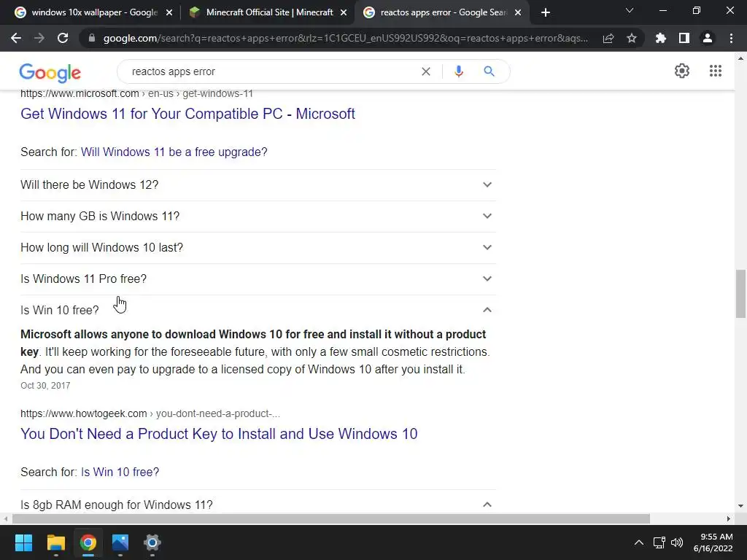
Task: Show hidden system tray icons
Action: (639, 542)
